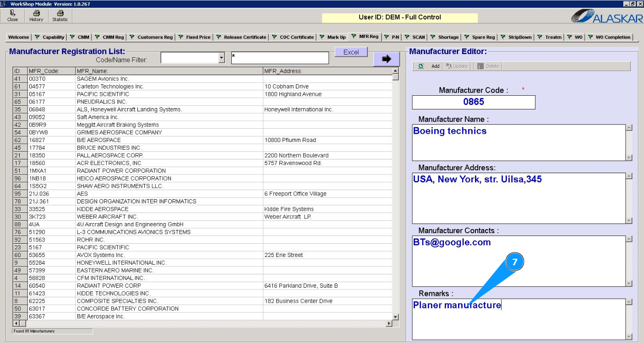
Task: Click the Close toolbar icon
Action: coord(12,16)
